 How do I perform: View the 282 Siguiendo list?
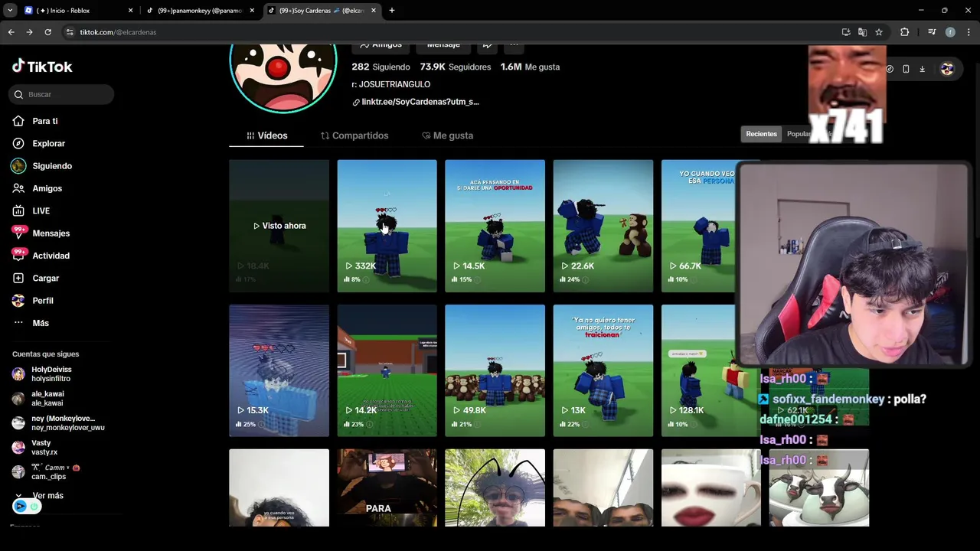[381, 67]
